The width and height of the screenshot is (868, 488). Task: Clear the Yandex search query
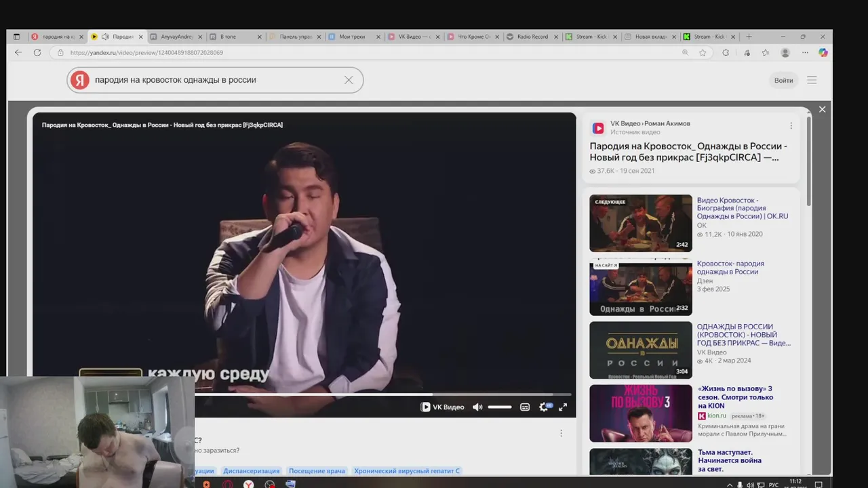point(349,80)
